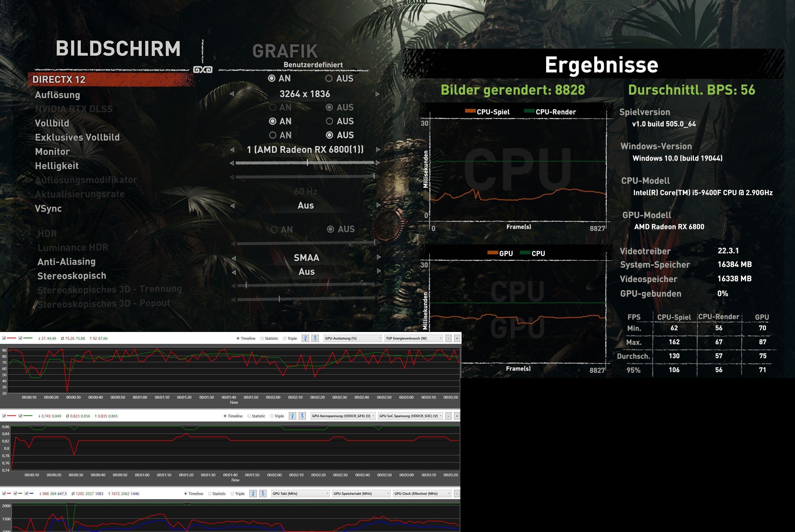
Task: Open the TGP Energieverbrauch [W] dropdown
Action: tap(414, 338)
